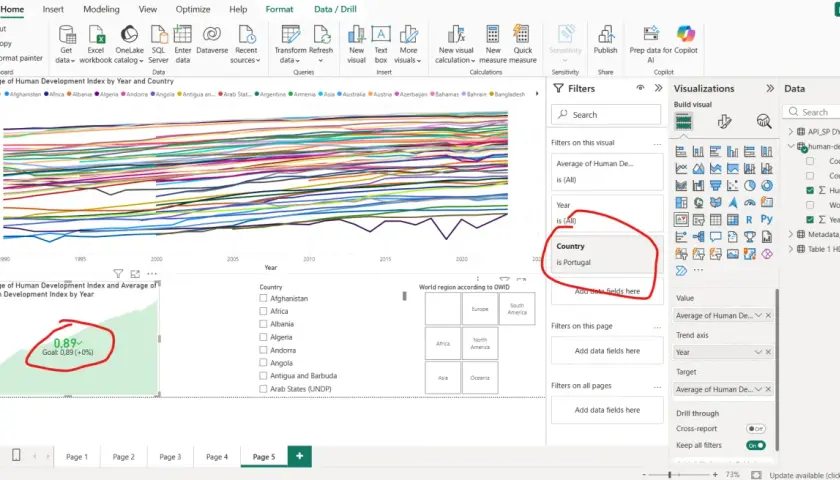Click the Dataverse ribbon icon
Image resolution: width=840 pixels, height=480 pixels.
pyautogui.click(x=212, y=41)
